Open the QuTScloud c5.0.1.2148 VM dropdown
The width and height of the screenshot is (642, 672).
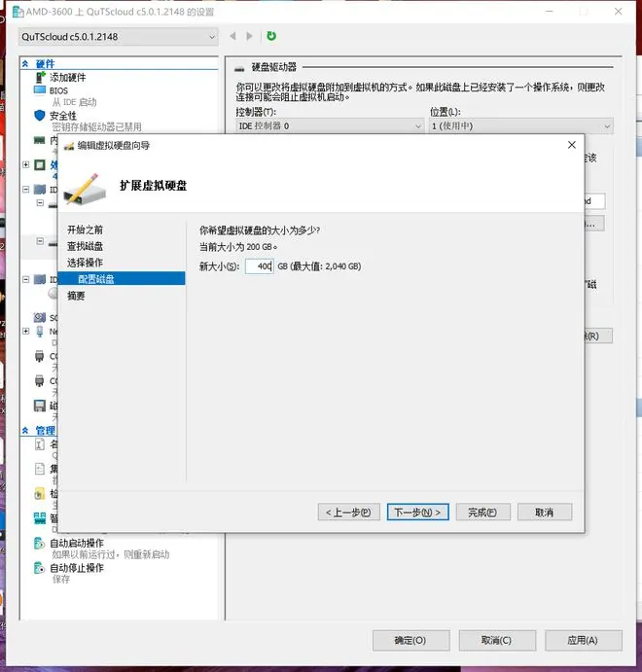coord(119,37)
